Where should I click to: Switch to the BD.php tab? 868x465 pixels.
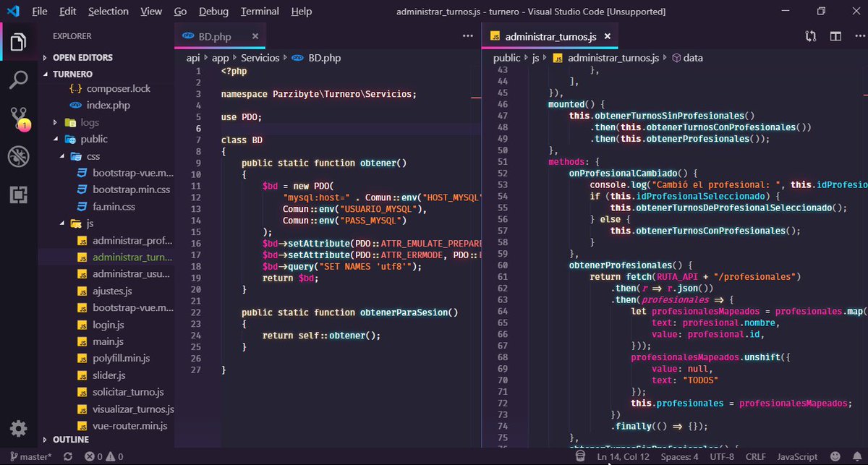tap(220, 36)
